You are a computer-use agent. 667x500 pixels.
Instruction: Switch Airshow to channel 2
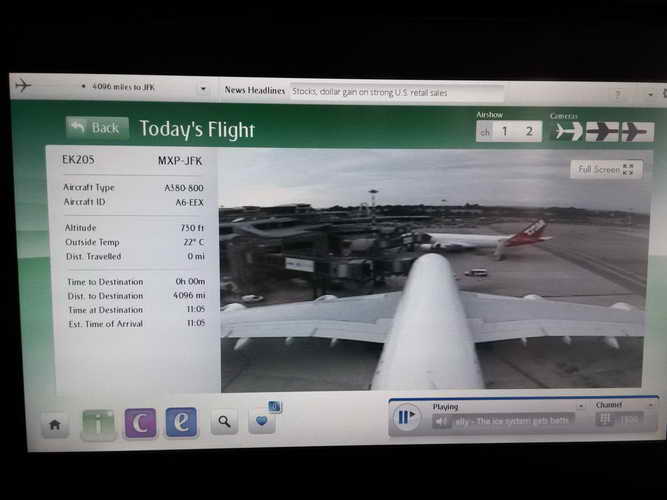(x=529, y=131)
